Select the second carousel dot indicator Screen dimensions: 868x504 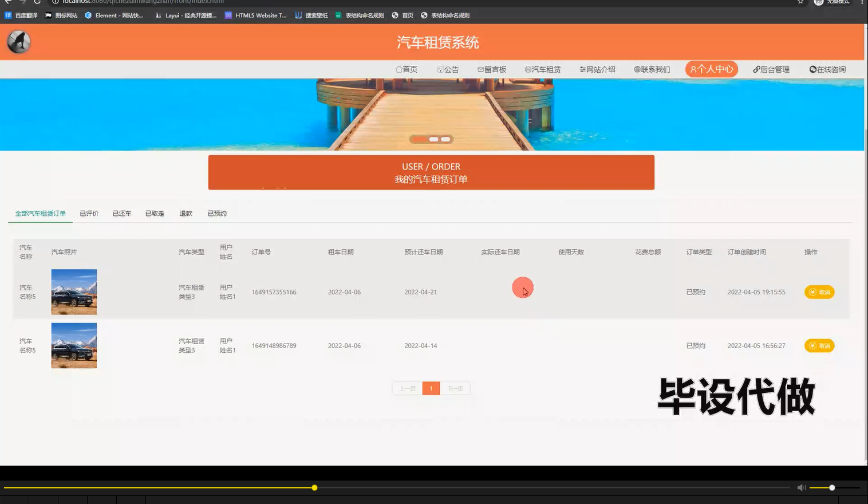click(433, 139)
